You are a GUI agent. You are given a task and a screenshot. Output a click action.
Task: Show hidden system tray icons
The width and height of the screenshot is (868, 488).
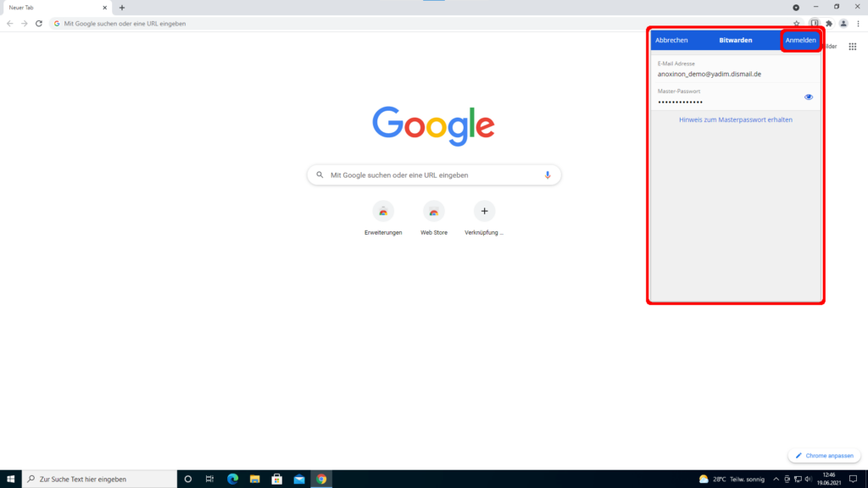(776, 480)
